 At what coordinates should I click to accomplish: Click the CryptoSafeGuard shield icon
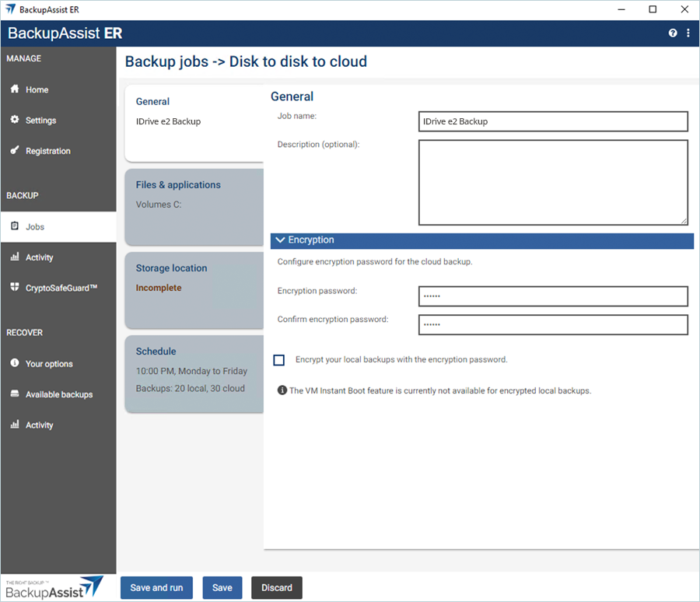(15, 288)
